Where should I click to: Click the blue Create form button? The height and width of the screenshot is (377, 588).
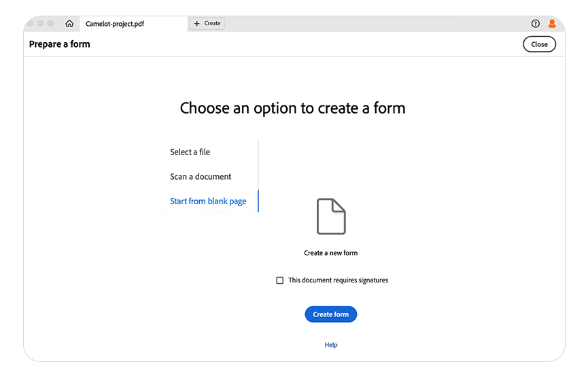[x=331, y=314]
